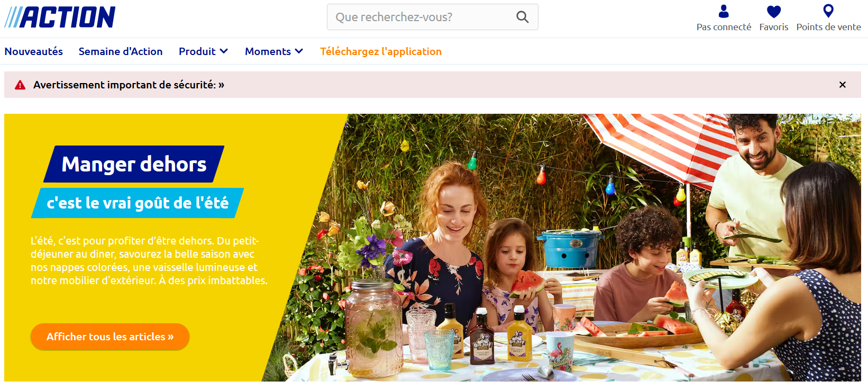Open the Pas connecté account icon

pos(724,11)
